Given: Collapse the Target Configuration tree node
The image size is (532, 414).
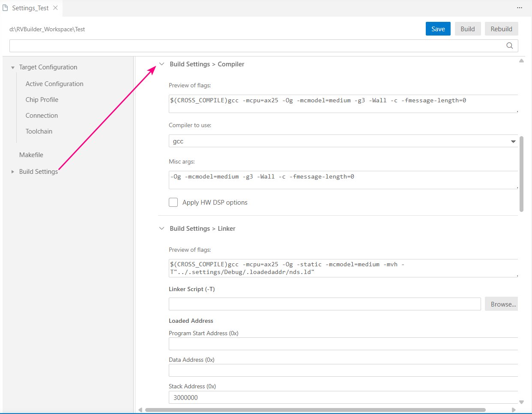Looking at the screenshot, I should (x=13, y=68).
